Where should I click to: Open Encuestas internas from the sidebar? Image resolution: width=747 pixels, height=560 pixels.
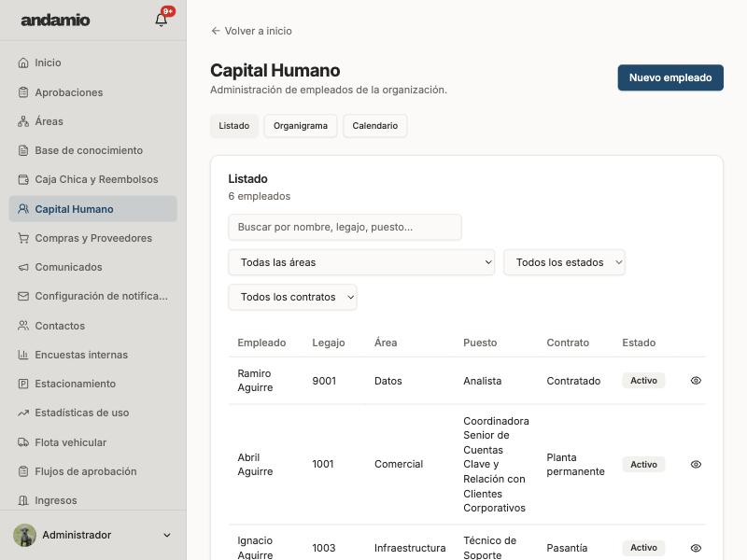click(x=92, y=355)
